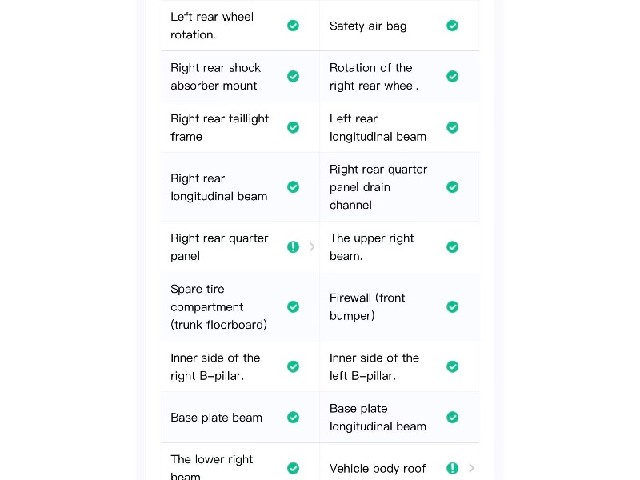Viewport: 640px width, 480px height.
Task: Click the warning icon next to Vehicle body roof
Action: click(452, 468)
